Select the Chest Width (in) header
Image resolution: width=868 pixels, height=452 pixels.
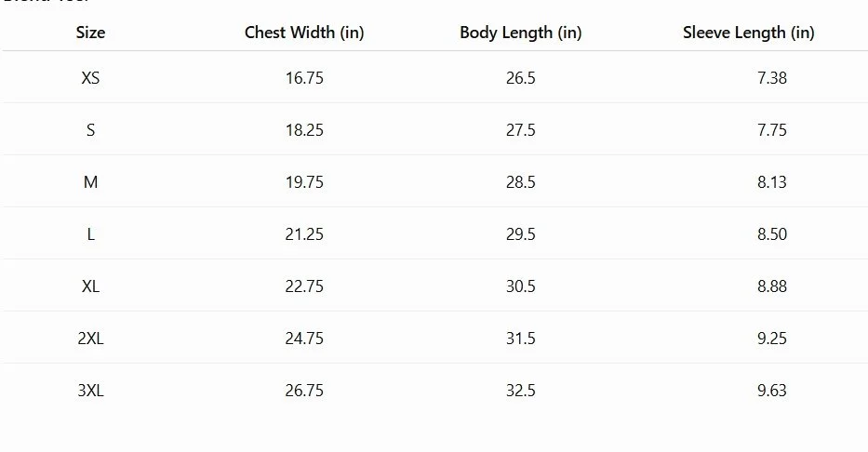click(304, 33)
